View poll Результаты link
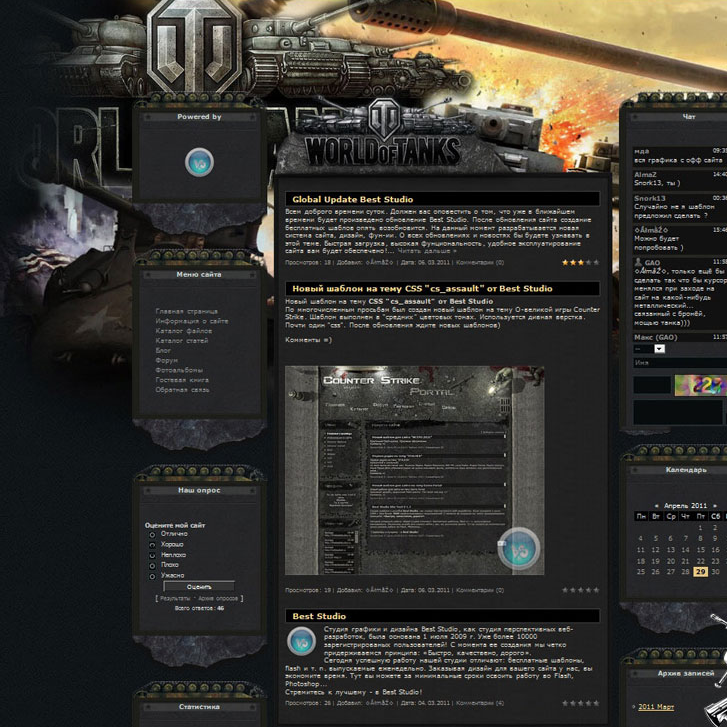This screenshot has height=727, width=727. (175, 599)
